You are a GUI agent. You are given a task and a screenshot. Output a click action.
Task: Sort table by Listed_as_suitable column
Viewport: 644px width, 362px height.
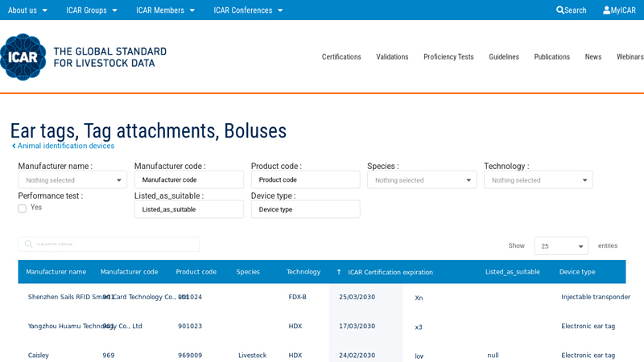click(513, 272)
